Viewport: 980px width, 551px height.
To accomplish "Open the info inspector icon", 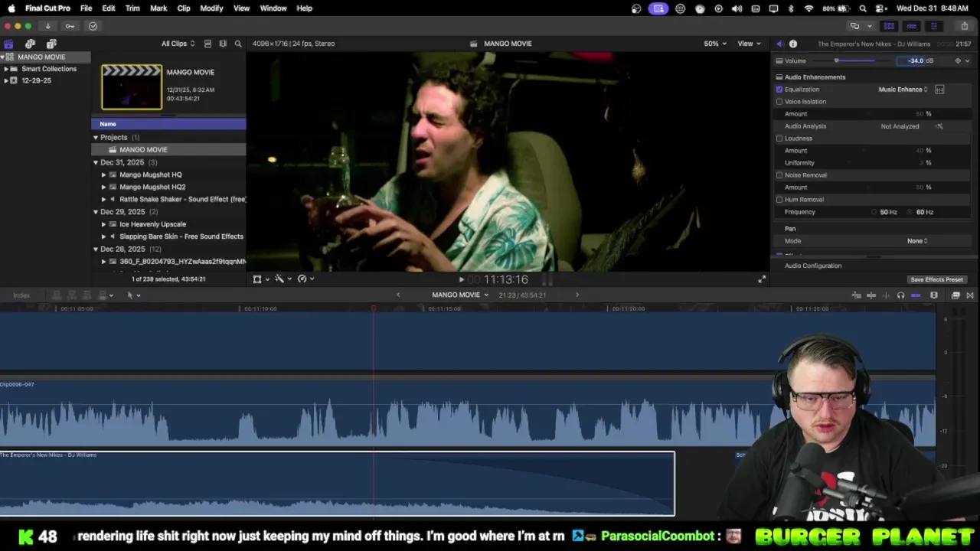I will point(793,44).
